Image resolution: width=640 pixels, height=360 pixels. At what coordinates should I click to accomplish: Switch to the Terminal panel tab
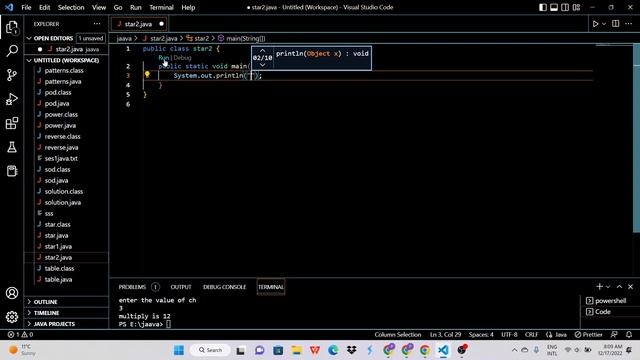[x=271, y=287]
